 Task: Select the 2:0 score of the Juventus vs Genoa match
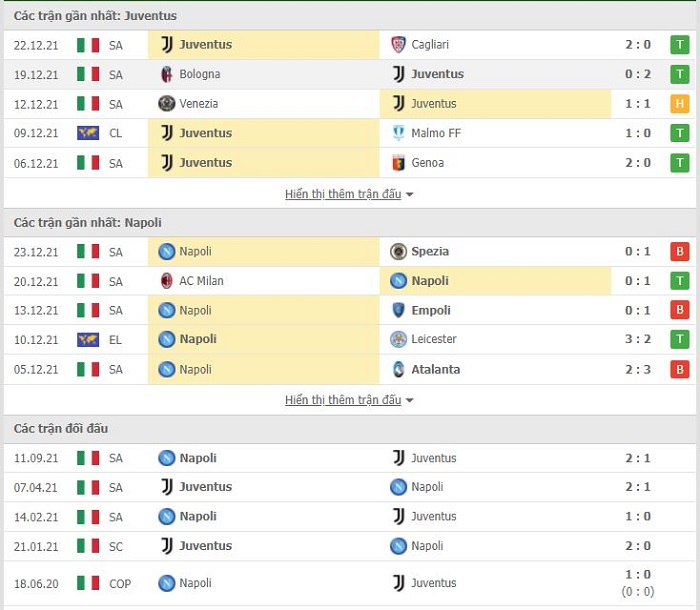click(x=638, y=163)
